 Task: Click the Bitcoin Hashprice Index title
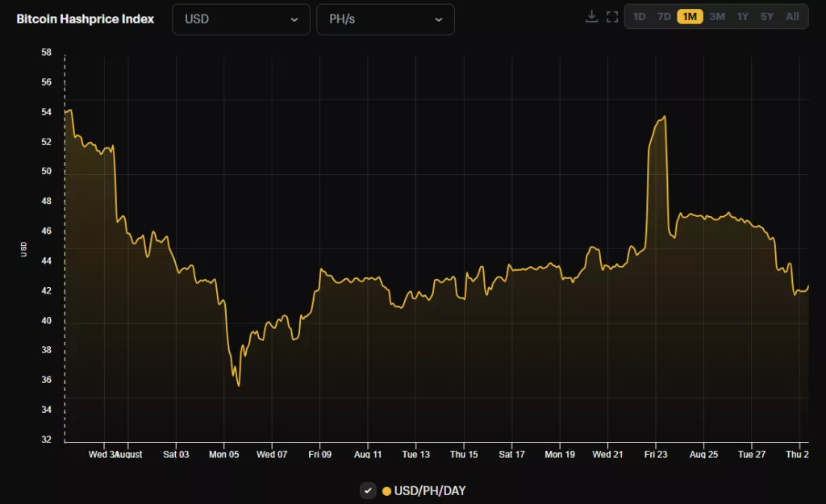pos(86,19)
